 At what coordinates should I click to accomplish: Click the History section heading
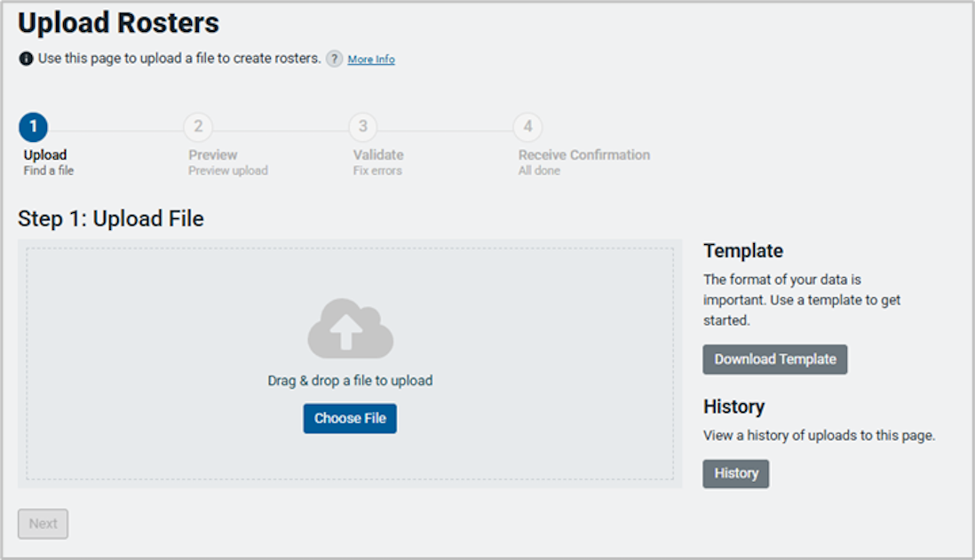(734, 406)
